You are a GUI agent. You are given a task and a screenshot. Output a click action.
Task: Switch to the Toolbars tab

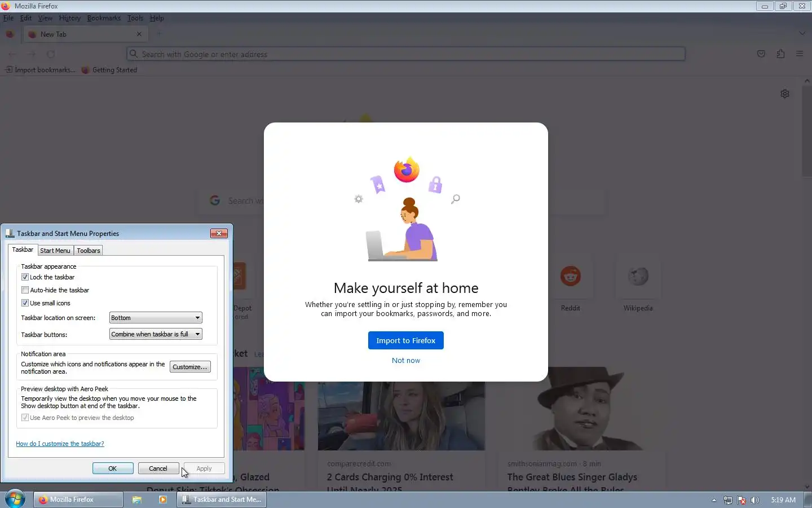89,251
